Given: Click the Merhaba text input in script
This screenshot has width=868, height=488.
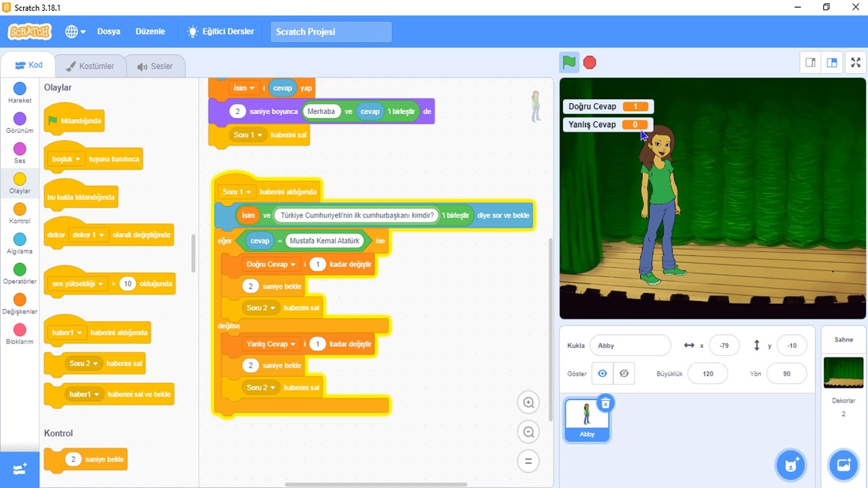Looking at the screenshot, I should click(321, 111).
